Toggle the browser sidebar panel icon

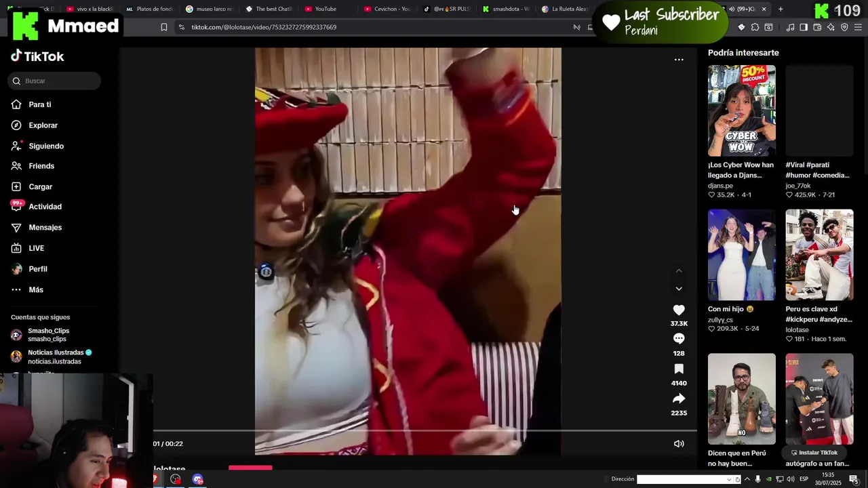coord(804,27)
